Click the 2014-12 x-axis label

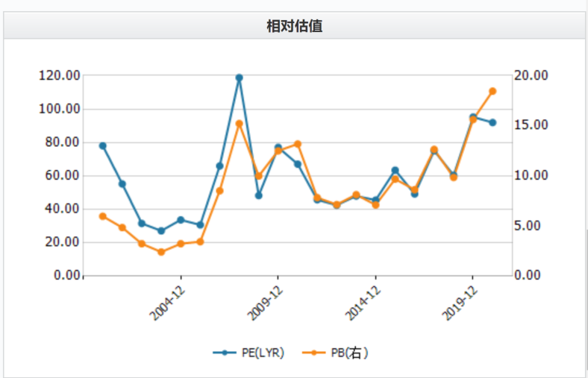pyautogui.click(x=363, y=303)
